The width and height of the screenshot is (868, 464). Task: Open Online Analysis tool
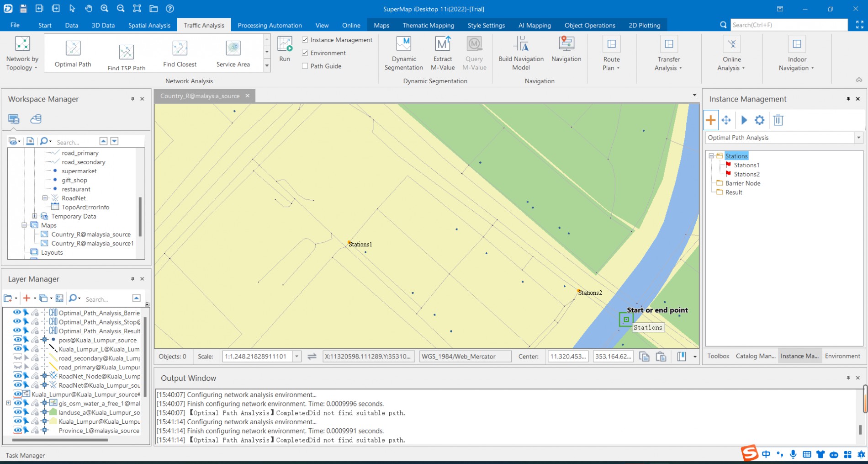[x=731, y=53]
